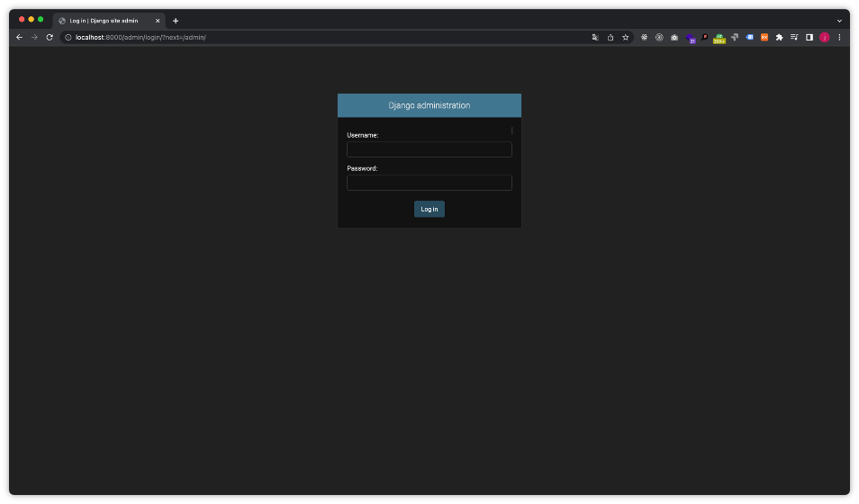859x504 pixels.
Task: Open the orange square extension icon
Action: pos(764,37)
